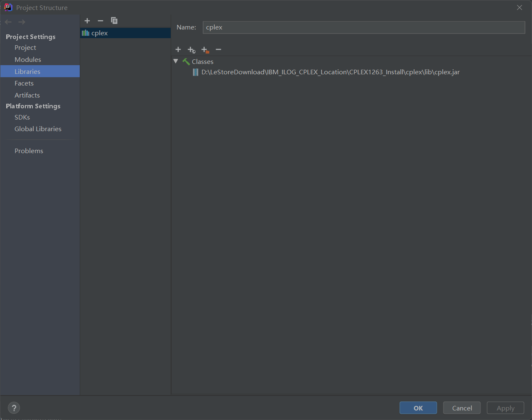Navigate back with the left arrow

(x=8, y=22)
